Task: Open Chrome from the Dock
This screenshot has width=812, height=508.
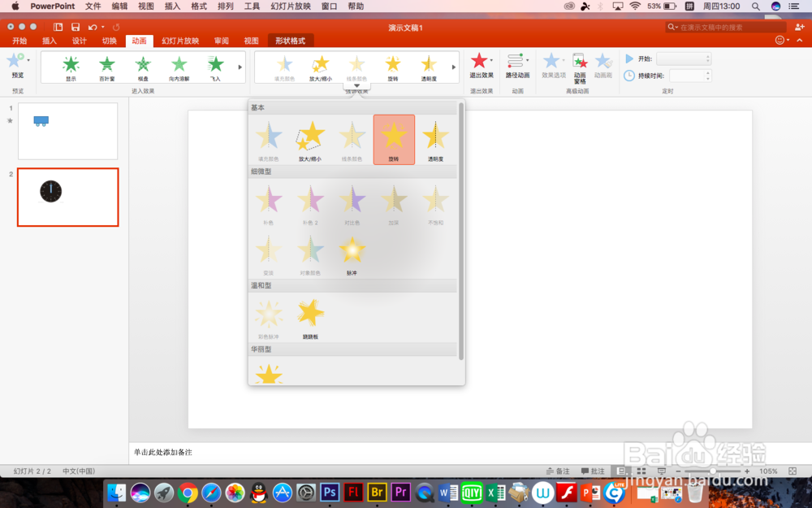Action: point(188,493)
